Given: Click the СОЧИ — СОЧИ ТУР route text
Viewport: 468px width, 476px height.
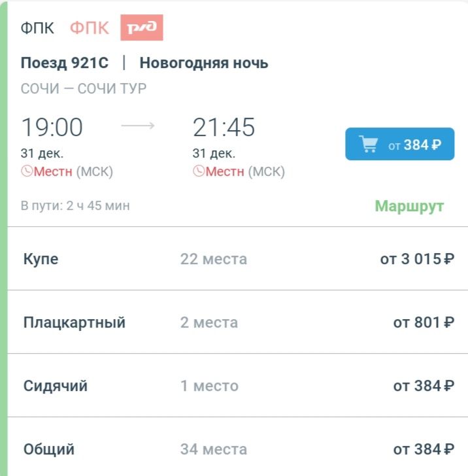Looking at the screenshot, I should click(x=84, y=88).
